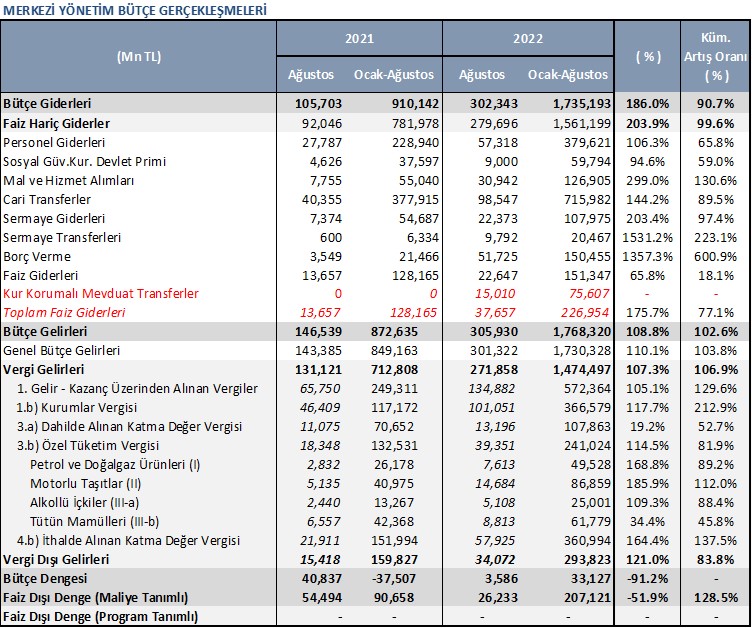Image resolution: width=752 pixels, height=628 pixels.
Task: Click value '151,347'
Action: tap(587, 276)
